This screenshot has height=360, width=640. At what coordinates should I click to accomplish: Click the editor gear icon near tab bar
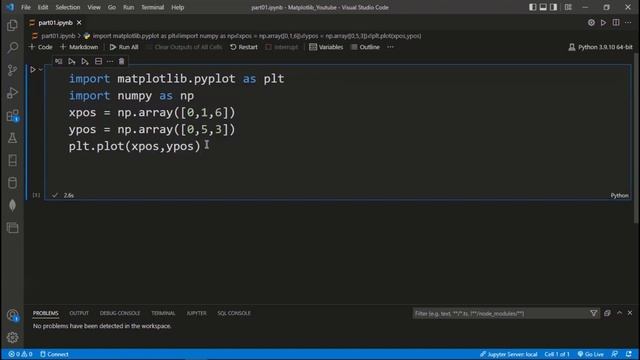(591, 23)
